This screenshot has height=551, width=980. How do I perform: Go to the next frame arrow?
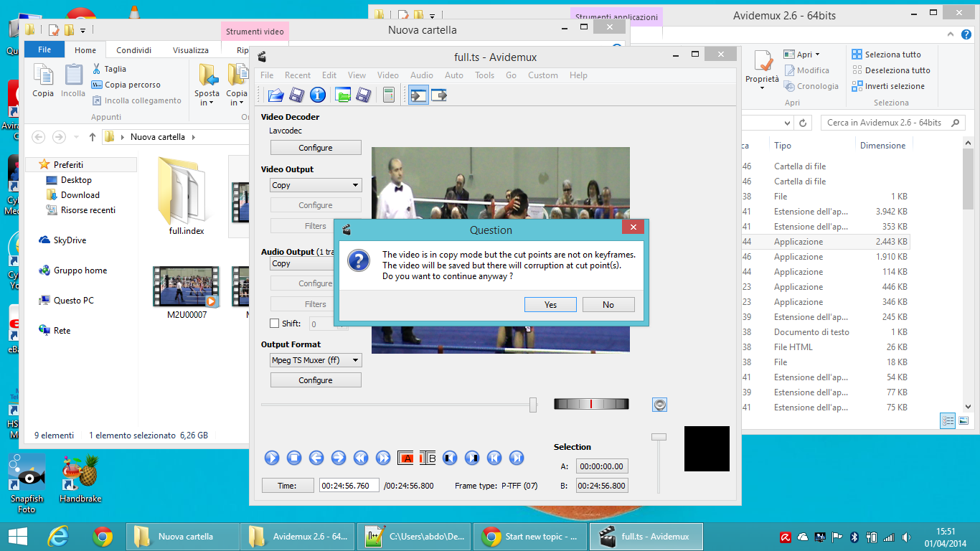point(339,458)
